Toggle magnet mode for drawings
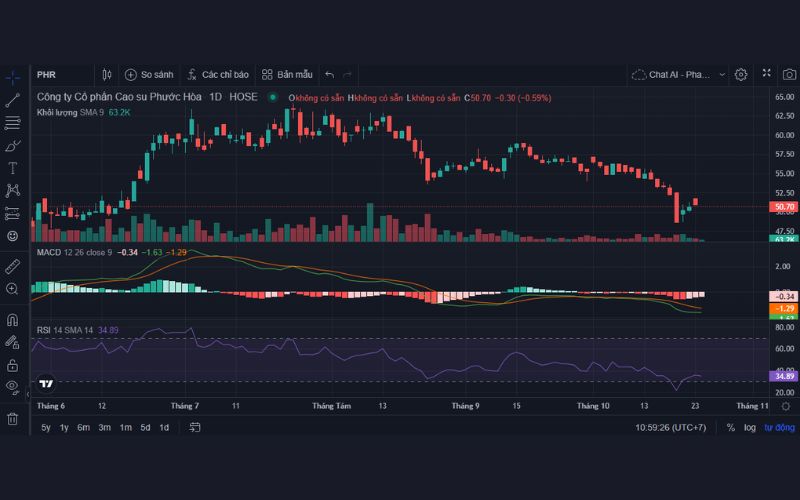The width and height of the screenshot is (800, 500). (x=13, y=321)
